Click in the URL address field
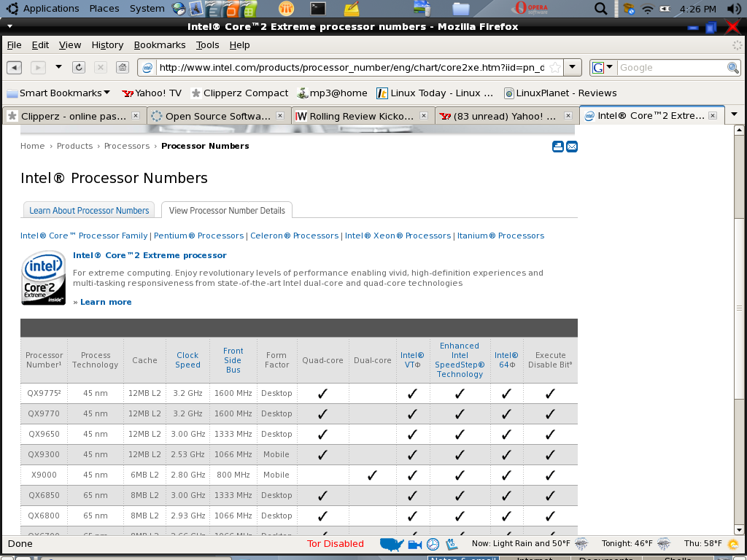The height and width of the screenshot is (560, 747). [x=352, y=68]
